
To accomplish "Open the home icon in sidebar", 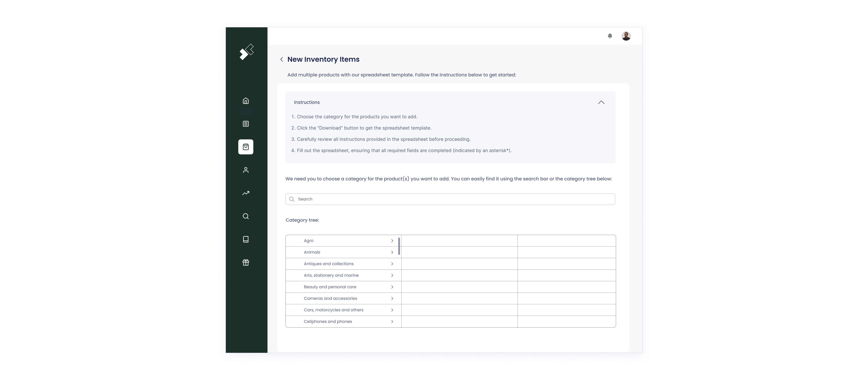I will pyautogui.click(x=246, y=101).
